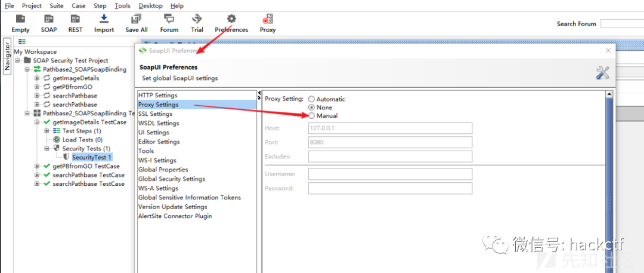Click the getImageDetails operation icon
The image size is (644, 273).
[x=47, y=78]
